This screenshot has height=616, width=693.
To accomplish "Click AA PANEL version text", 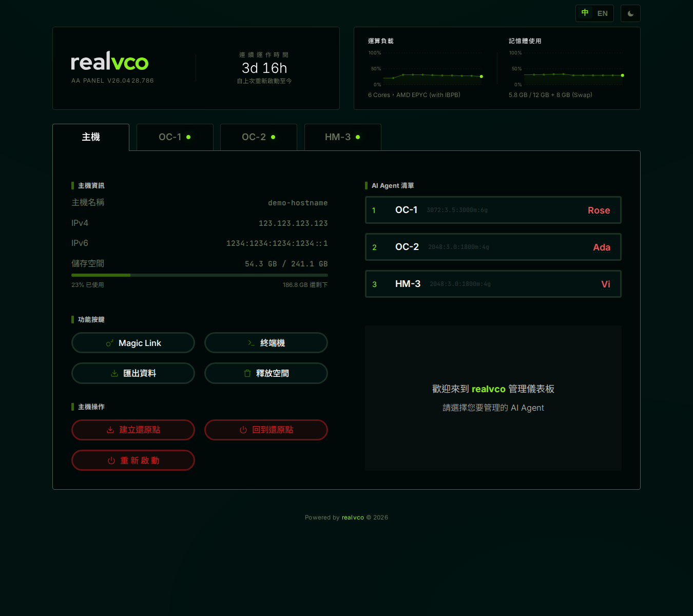I will (x=112, y=81).
